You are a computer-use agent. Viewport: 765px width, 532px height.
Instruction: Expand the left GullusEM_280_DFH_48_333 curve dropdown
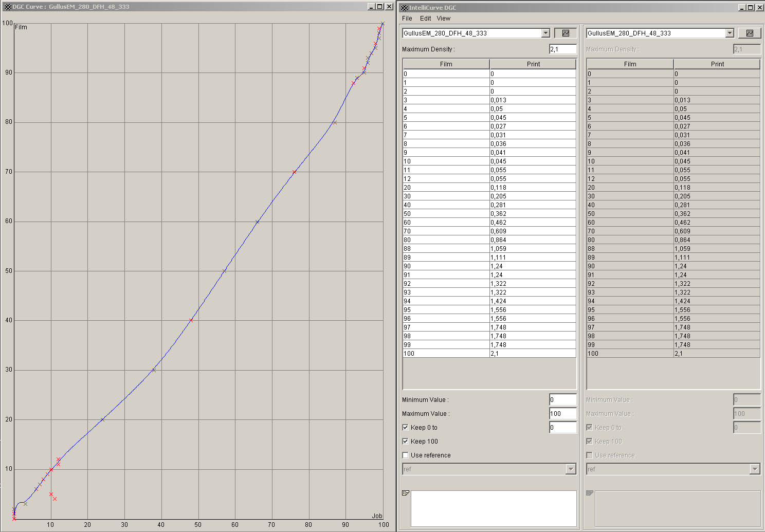click(x=545, y=33)
